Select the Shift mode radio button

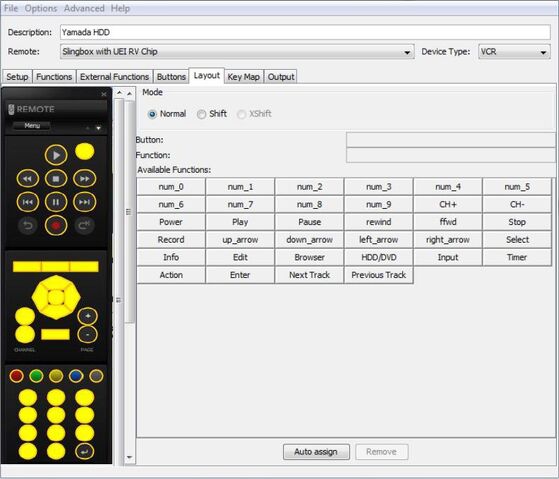(201, 114)
